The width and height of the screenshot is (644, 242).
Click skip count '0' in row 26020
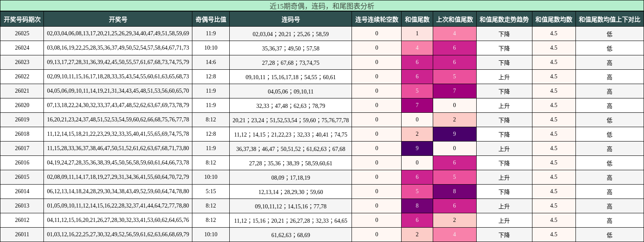pos(377,105)
